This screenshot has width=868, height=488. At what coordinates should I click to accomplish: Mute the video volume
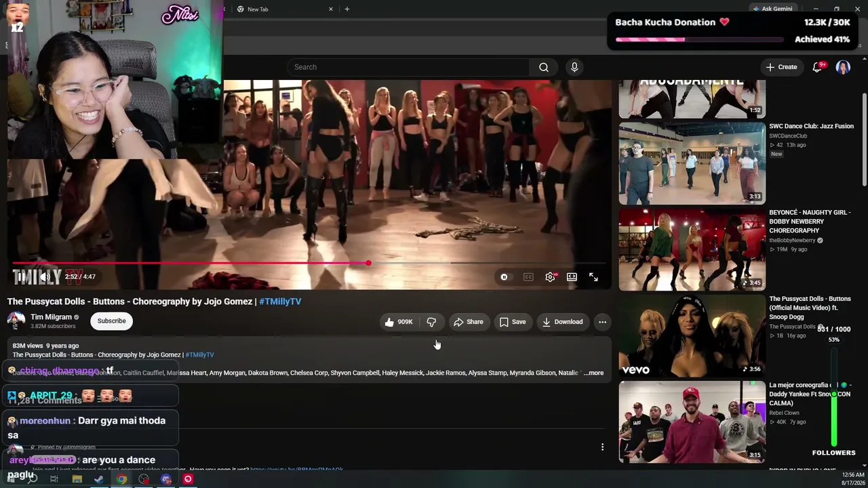[x=45, y=277]
